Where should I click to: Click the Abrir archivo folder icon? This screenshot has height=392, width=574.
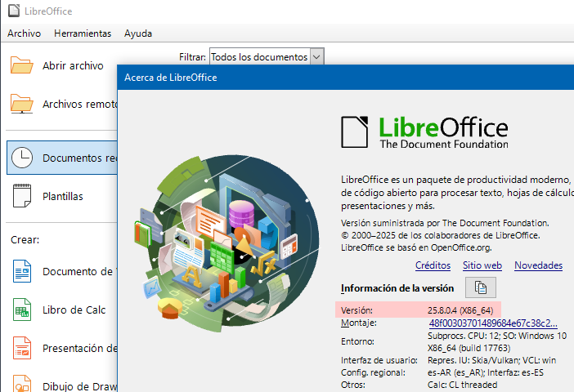21,65
